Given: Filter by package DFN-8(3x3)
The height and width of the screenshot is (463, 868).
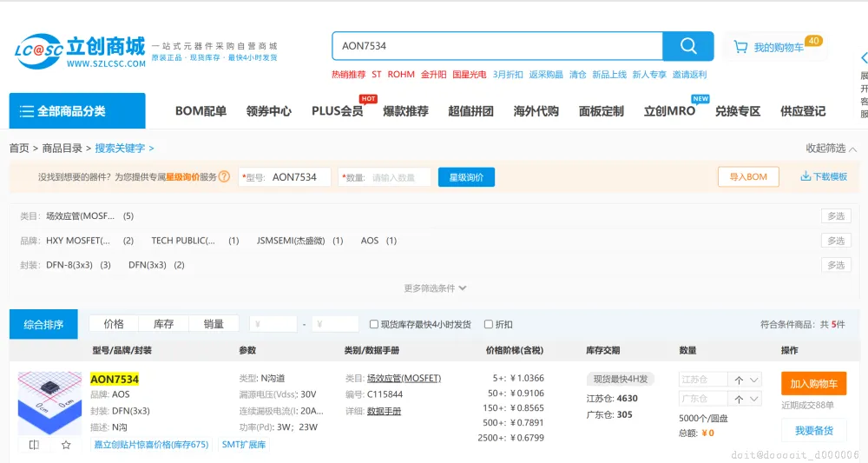Looking at the screenshot, I should pyautogui.click(x=69, y=265).
